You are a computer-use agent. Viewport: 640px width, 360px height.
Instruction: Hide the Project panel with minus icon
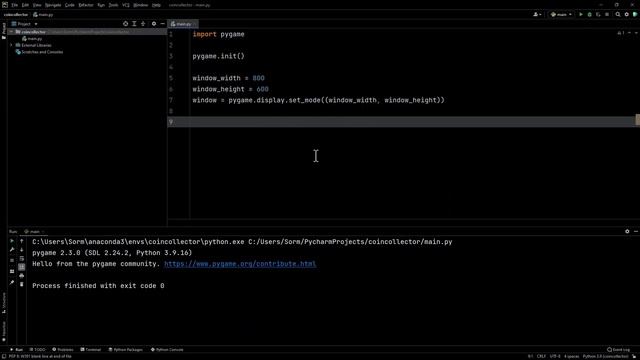point(162,24)
